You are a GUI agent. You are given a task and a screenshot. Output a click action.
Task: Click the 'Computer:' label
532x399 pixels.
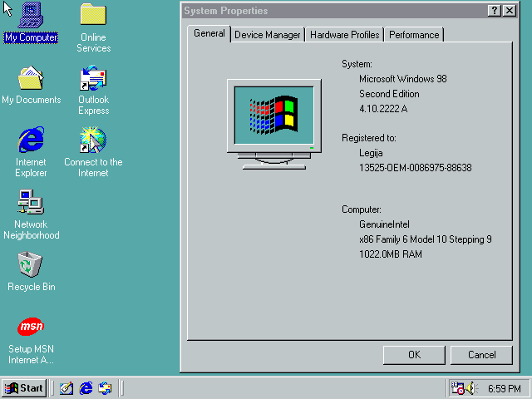(362, 209)
